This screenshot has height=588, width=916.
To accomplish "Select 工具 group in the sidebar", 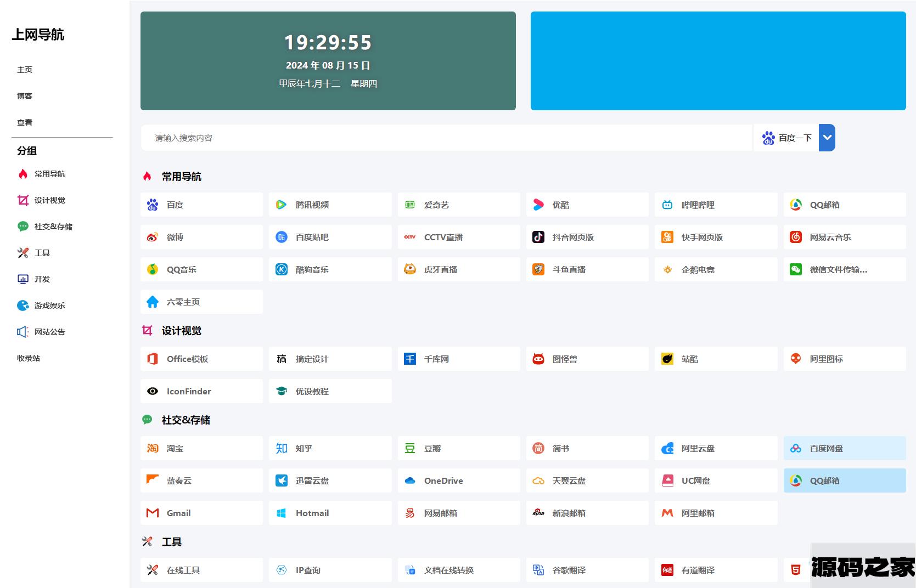I will [x=34, y=253].
